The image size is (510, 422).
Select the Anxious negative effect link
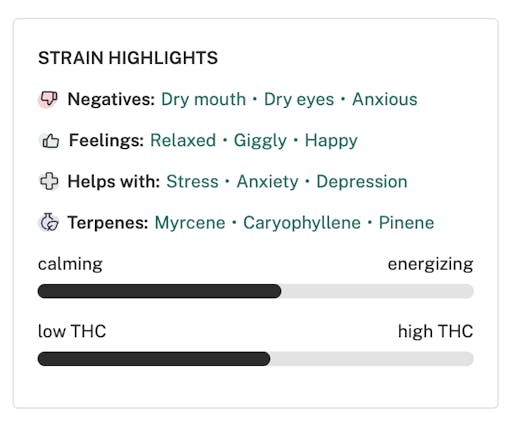(385, 99)
